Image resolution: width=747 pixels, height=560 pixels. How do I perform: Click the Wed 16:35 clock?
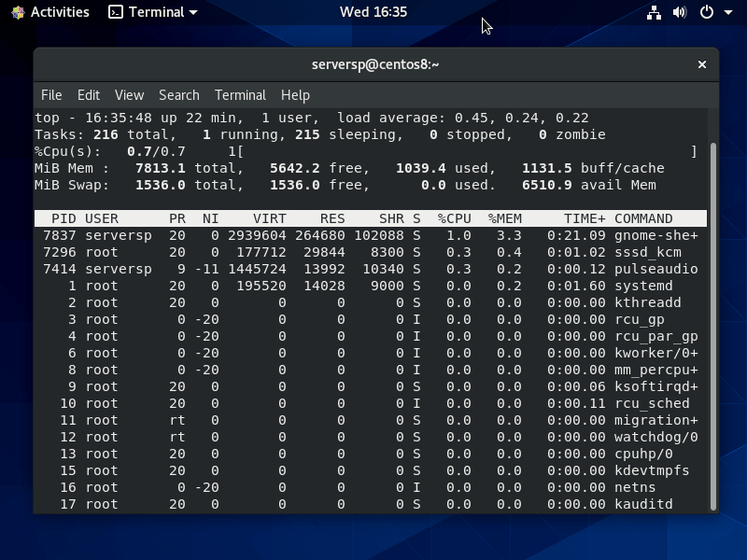(373, 12)
